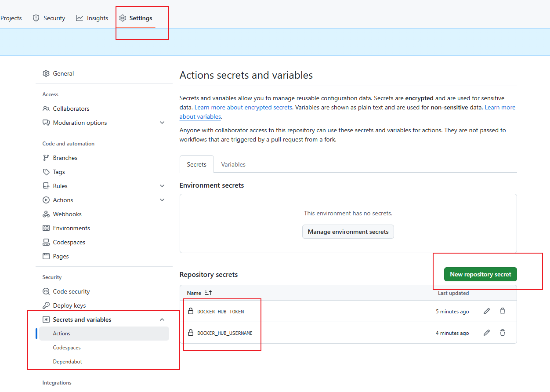550x392 pixels.
Task: Open the Webhooks settings page
Action: click(x=67, y=214)
